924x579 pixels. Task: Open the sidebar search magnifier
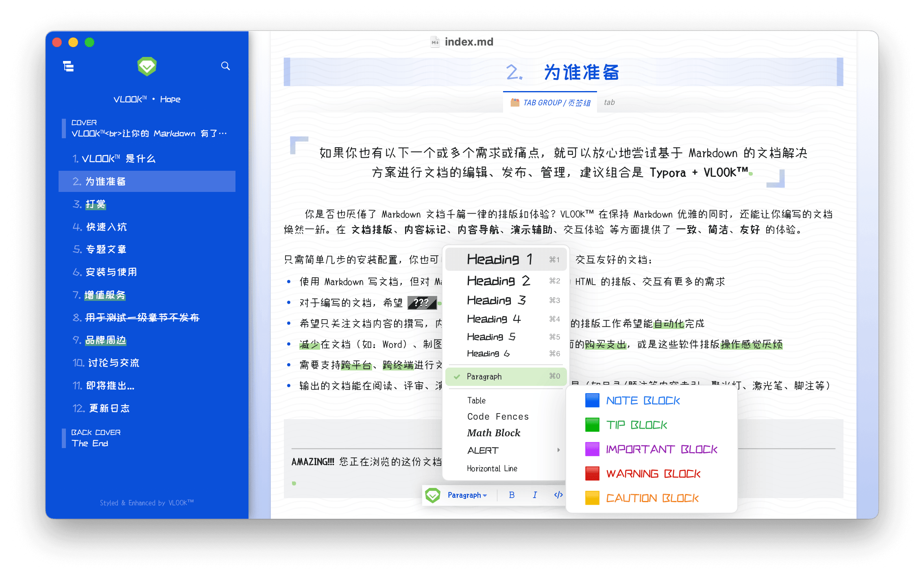225,66
